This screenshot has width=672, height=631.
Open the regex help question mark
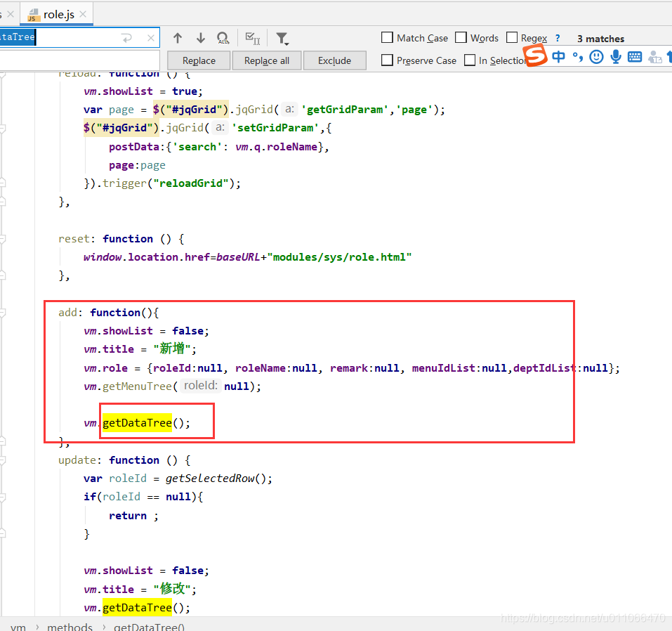click(x=557, y=38)
